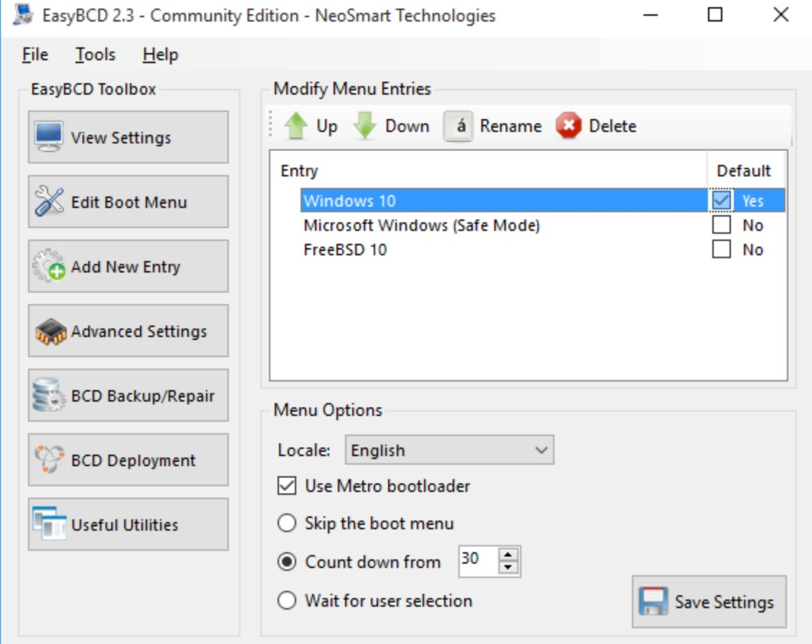
Task: Click the green Up arrow icon
Action: [x=296, y=126]
